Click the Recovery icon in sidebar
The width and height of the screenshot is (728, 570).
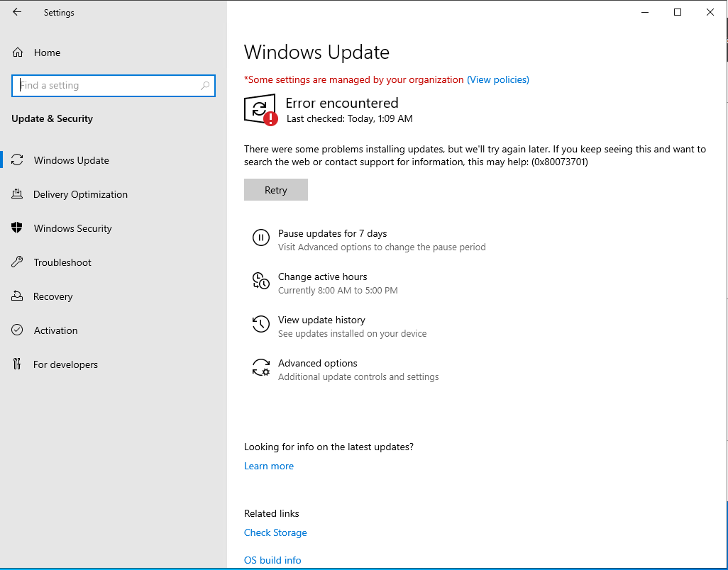click(x=17, y=296)
